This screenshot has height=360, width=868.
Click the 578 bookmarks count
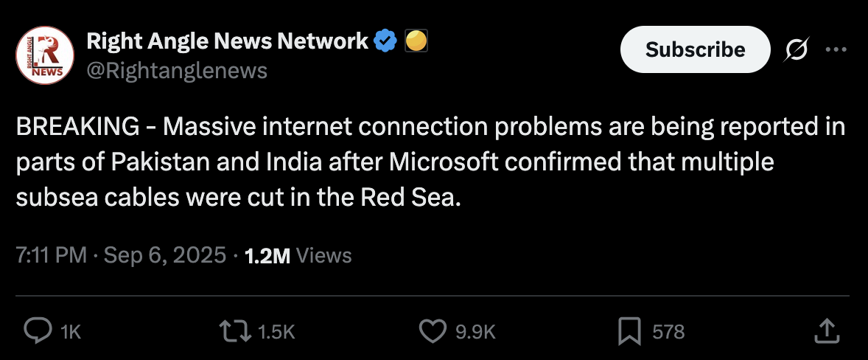coord(668,333)
